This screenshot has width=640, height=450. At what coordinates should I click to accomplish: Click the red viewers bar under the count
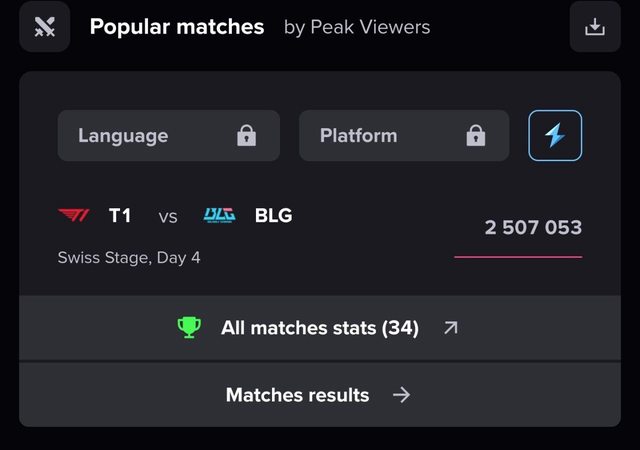[518, 257]
